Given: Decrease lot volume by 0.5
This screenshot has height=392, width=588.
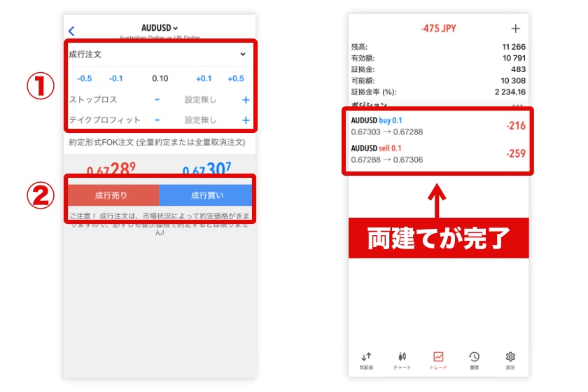Looking at the screenshot, I should [84, 78].
